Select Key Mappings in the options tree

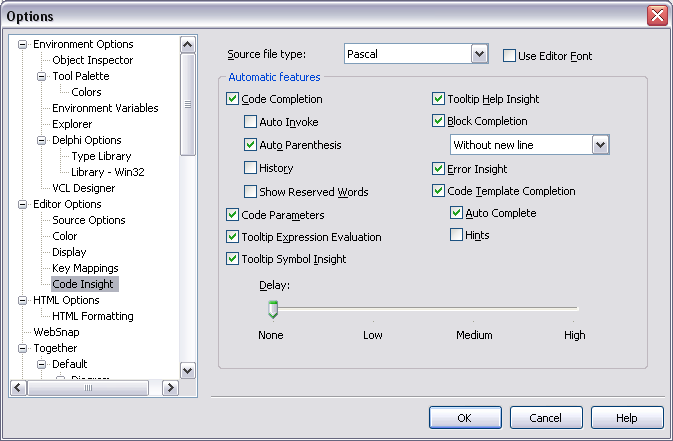[85, 268]
